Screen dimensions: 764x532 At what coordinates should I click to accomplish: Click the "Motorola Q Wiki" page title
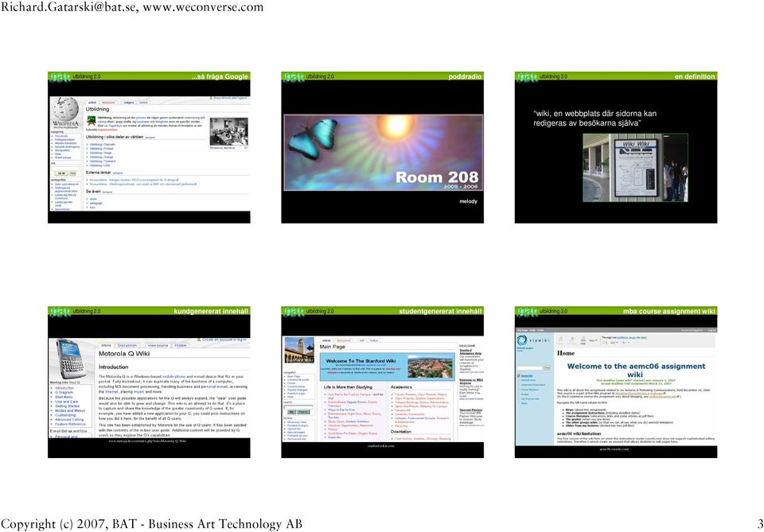(124, 354)
